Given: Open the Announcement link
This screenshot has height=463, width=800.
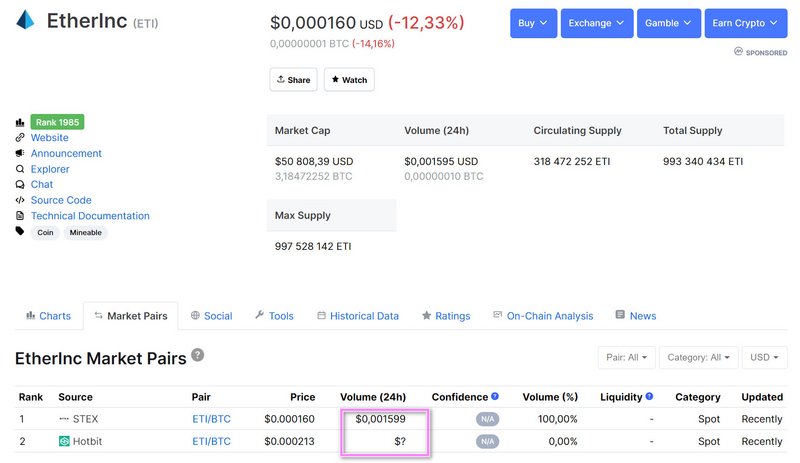Looking at the screenshot, I should coord(66,153).
